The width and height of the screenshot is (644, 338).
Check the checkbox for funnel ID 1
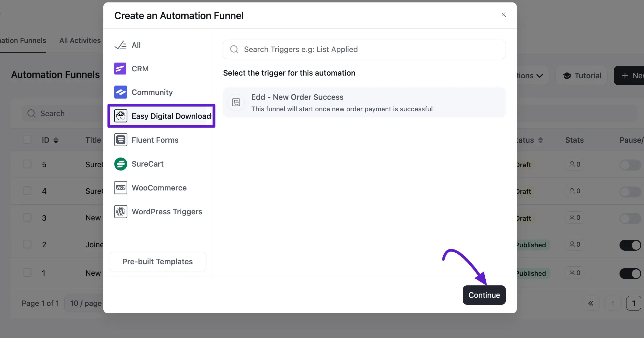pos(27,273)
